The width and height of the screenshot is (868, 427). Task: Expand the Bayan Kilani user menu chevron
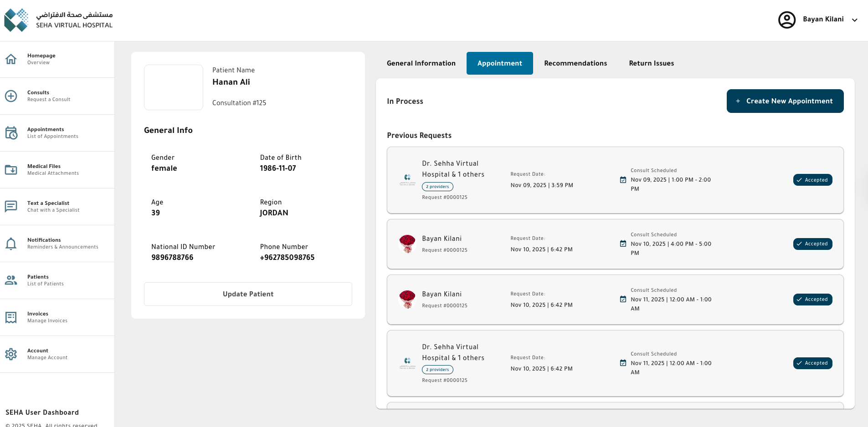click(854, 20)
